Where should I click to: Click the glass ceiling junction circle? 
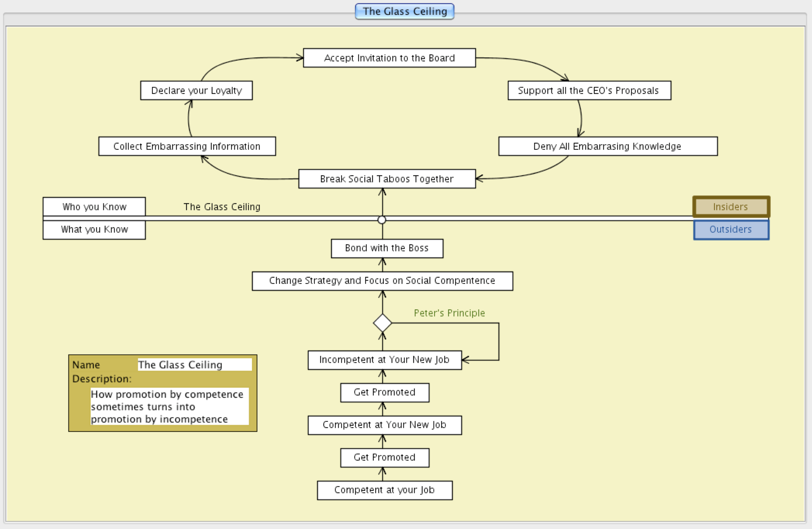pyautogui.click(x=382, y=220)
